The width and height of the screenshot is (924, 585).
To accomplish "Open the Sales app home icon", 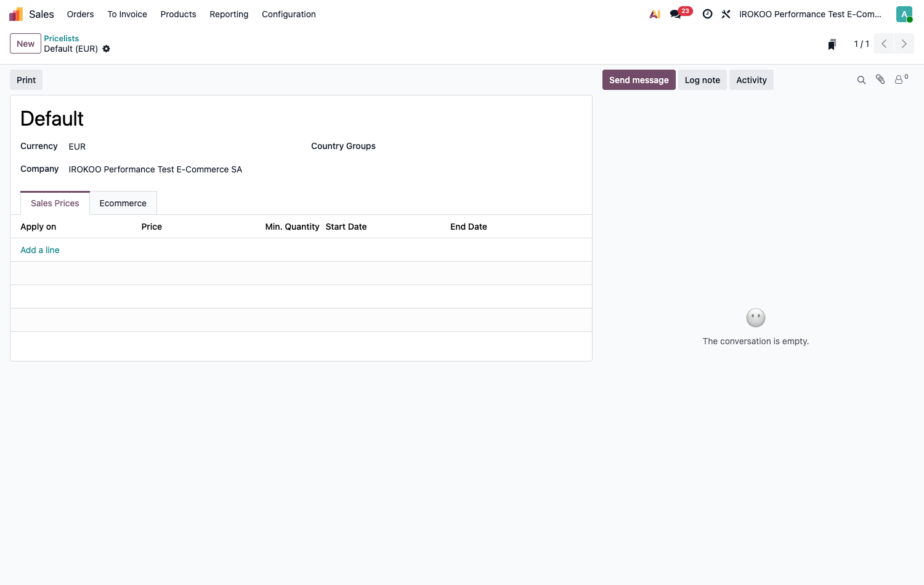I will click(16, 14).
